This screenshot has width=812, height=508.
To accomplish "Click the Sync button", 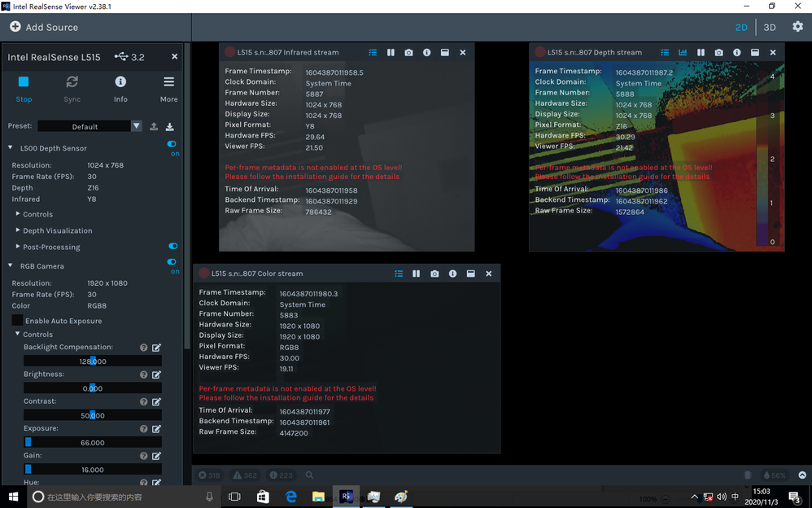I will pos(72,89).
